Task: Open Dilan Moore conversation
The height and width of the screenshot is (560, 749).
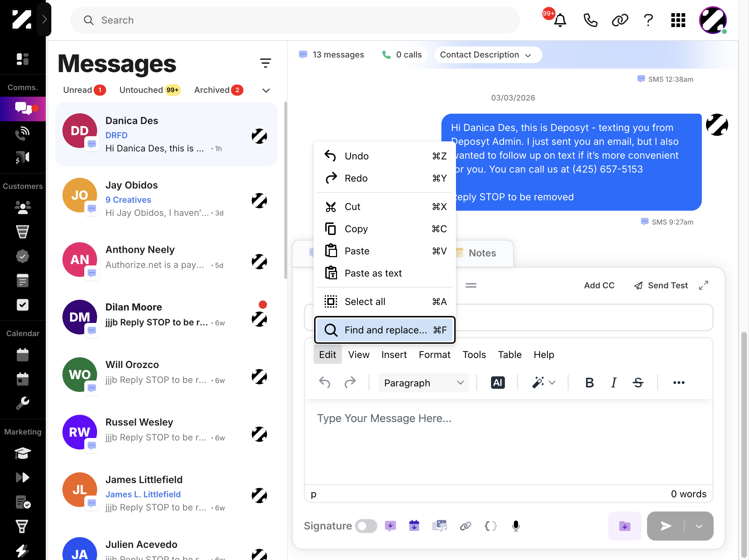Action: coord(166,317)
